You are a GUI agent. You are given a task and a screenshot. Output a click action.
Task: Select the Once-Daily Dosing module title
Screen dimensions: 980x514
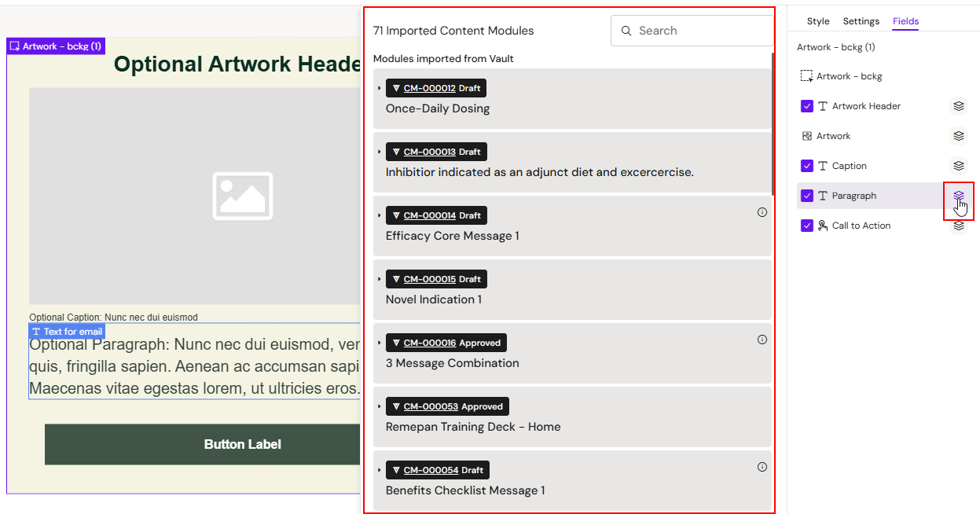pos(438,108)
